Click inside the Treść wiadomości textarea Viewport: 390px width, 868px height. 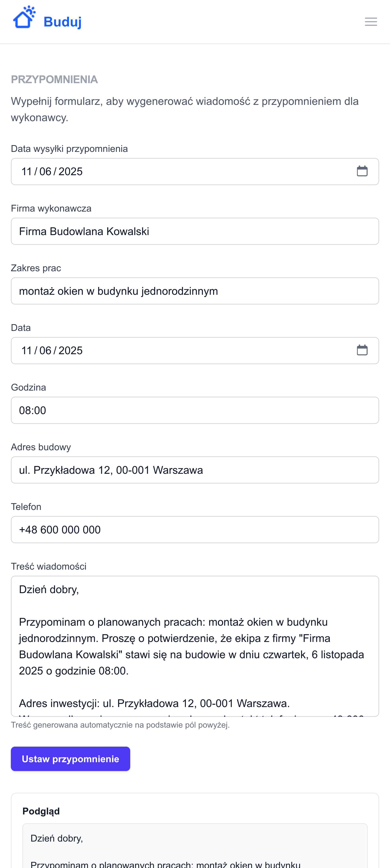195,646
